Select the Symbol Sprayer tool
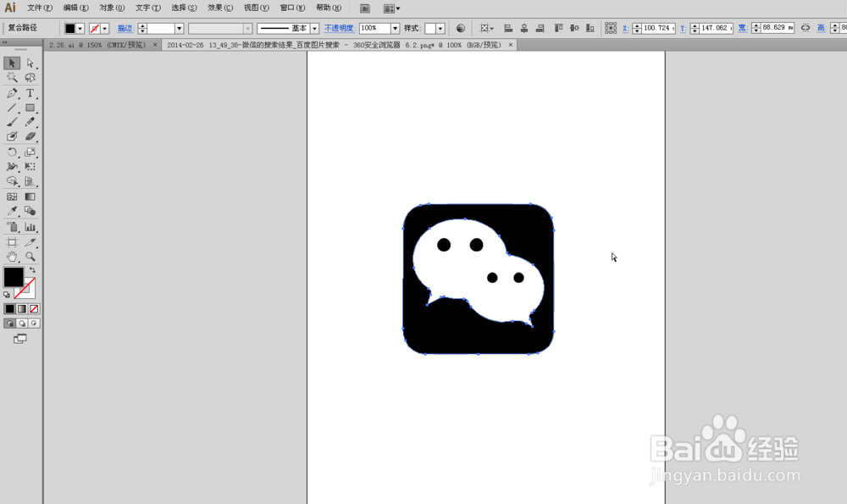Viewport: 847px width, 504px height. click(12, 227)
